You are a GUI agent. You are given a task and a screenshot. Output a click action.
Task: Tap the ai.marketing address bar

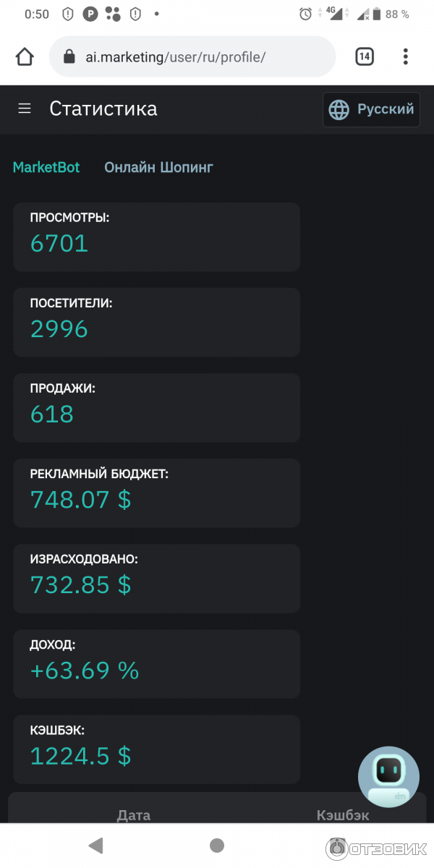[192, 56]
